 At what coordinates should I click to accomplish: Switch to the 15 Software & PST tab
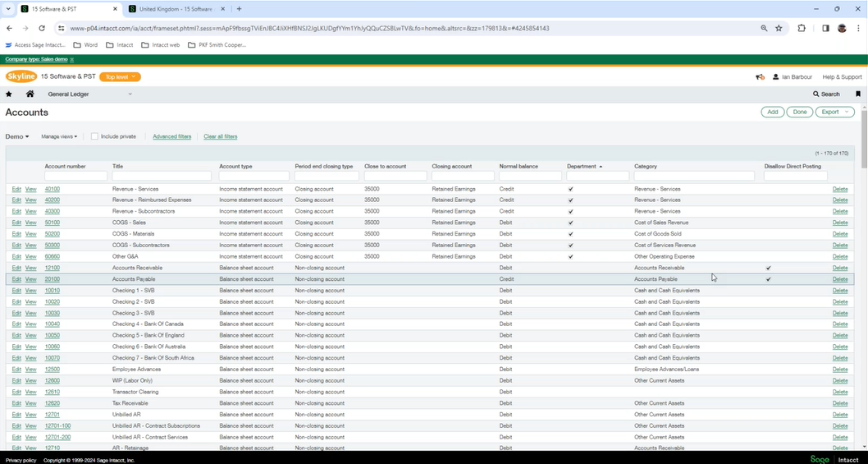[69, 9]
